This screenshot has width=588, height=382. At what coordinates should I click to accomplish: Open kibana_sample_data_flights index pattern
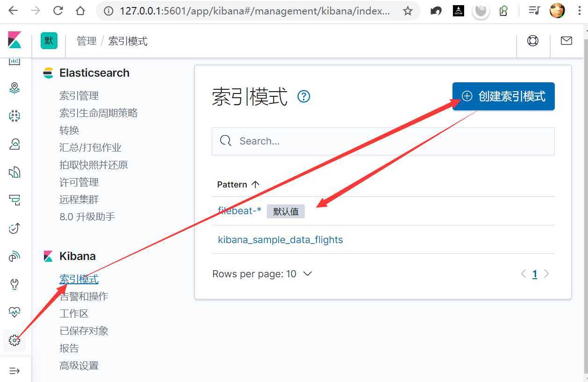coord(280,240)
